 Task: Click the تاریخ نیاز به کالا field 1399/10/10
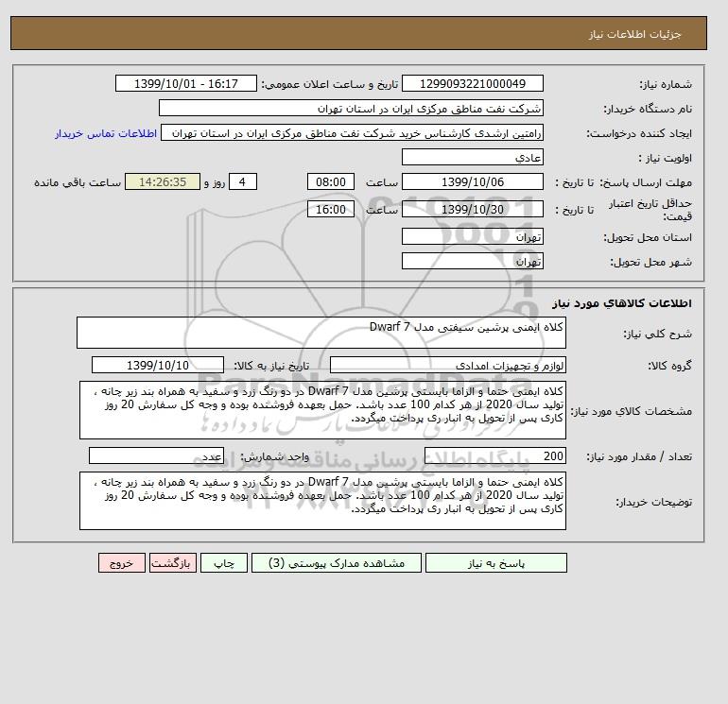(158, 365)
